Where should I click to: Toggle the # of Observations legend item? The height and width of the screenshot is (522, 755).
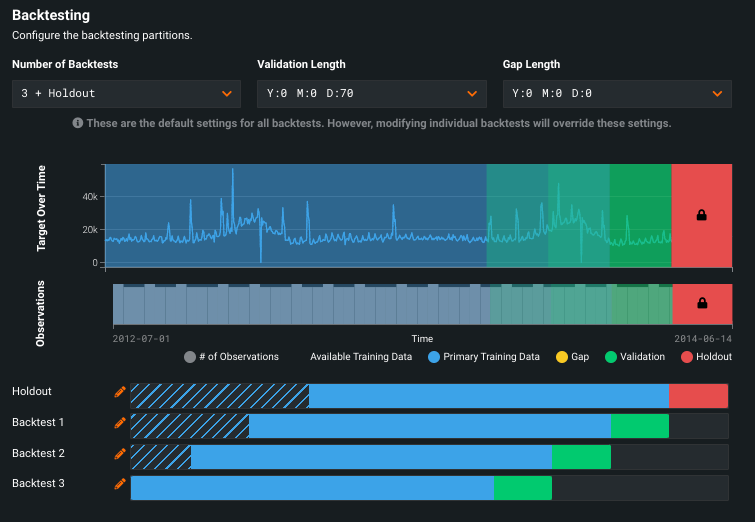click(231, 357)
